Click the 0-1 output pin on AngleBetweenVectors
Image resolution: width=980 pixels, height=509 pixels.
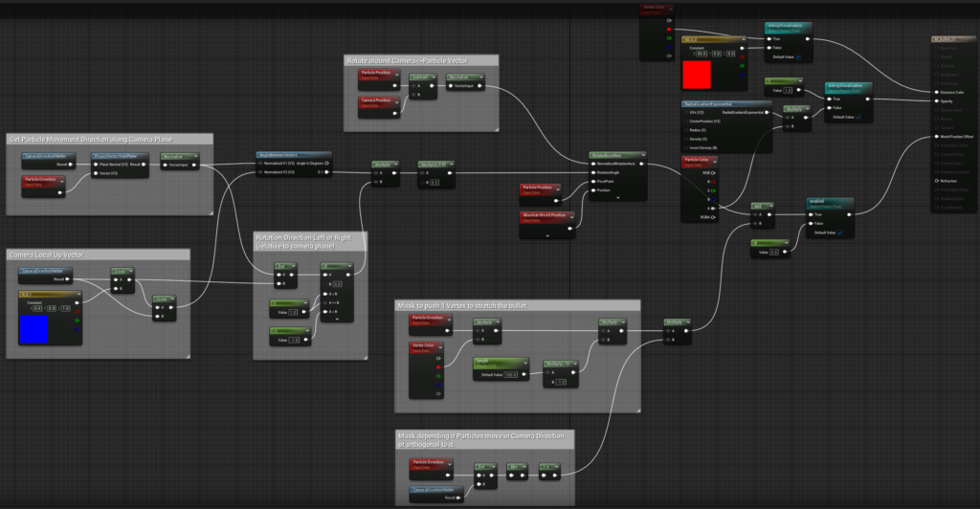[x=327, y=172]
